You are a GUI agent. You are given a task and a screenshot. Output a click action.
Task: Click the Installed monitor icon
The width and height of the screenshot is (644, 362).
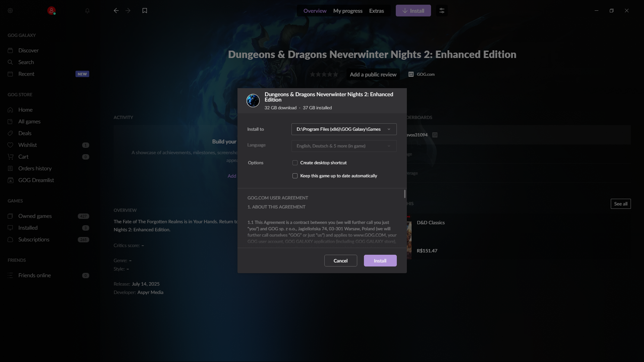(10, 228)
